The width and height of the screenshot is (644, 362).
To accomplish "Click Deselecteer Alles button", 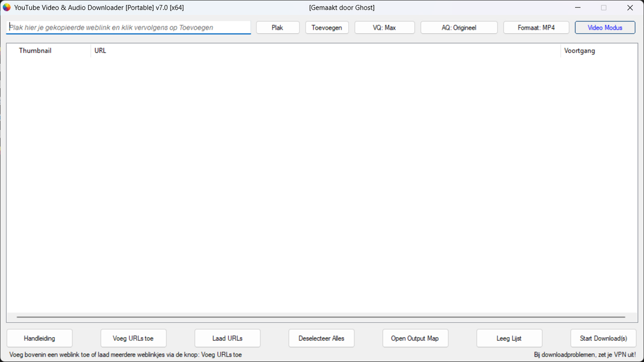I will pos(321,338).
